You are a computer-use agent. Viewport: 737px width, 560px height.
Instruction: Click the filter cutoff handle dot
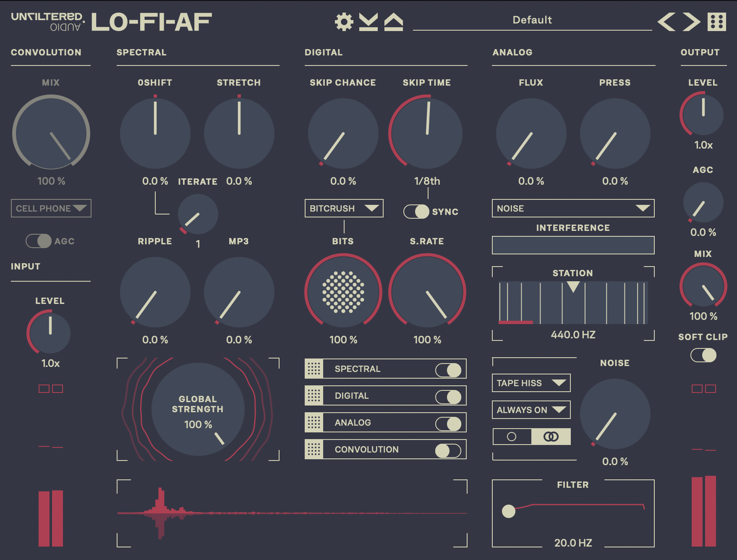[x=509, y=511]
